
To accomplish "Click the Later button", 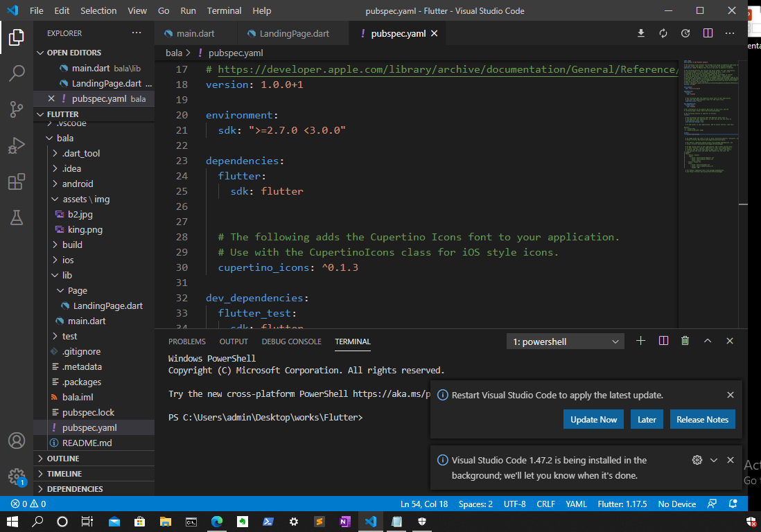I will (x=647, y=420).
